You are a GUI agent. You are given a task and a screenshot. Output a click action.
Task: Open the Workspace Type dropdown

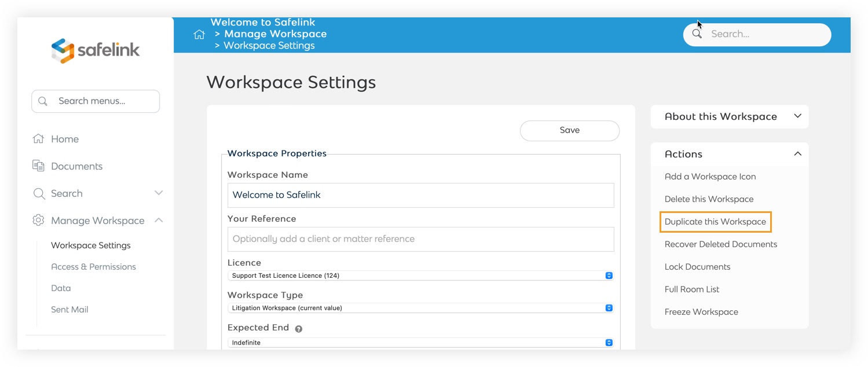click(x=420, y=308)
